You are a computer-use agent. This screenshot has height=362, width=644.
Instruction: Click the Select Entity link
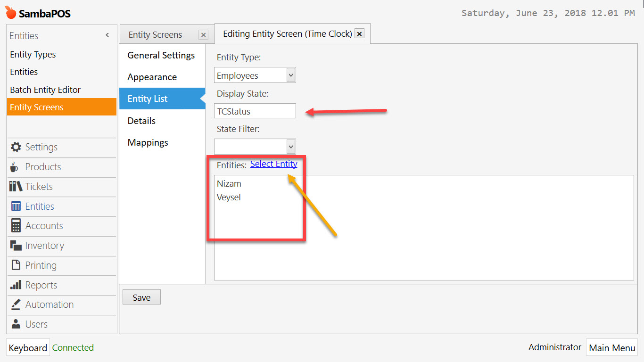(x=273, y=164)
